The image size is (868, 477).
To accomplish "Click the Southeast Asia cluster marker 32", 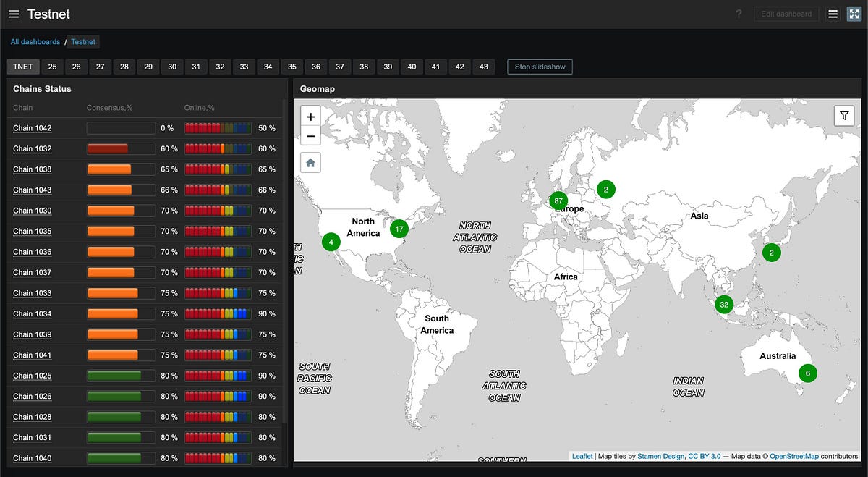I will coord(723,305).
